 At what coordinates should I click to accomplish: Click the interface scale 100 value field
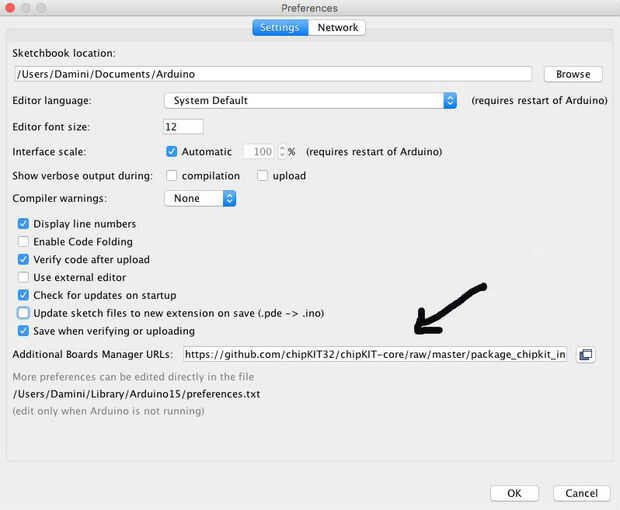point(259,152)
